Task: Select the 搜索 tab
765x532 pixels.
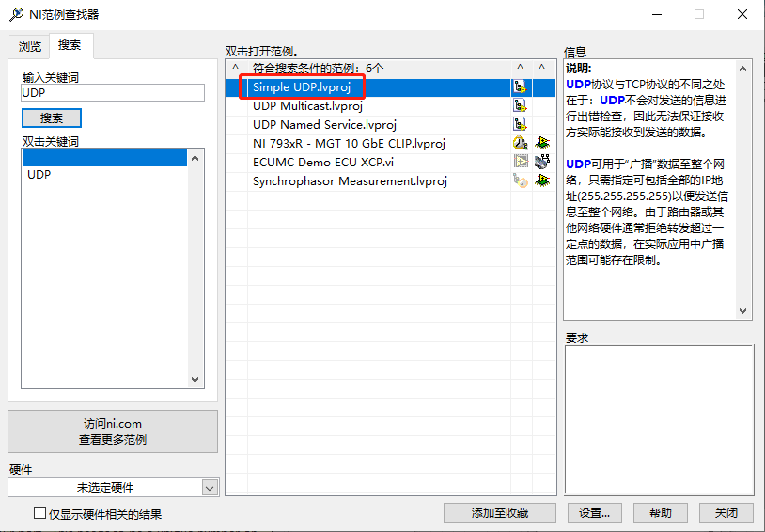Action: pyautogui.click(x=70, y=45)
